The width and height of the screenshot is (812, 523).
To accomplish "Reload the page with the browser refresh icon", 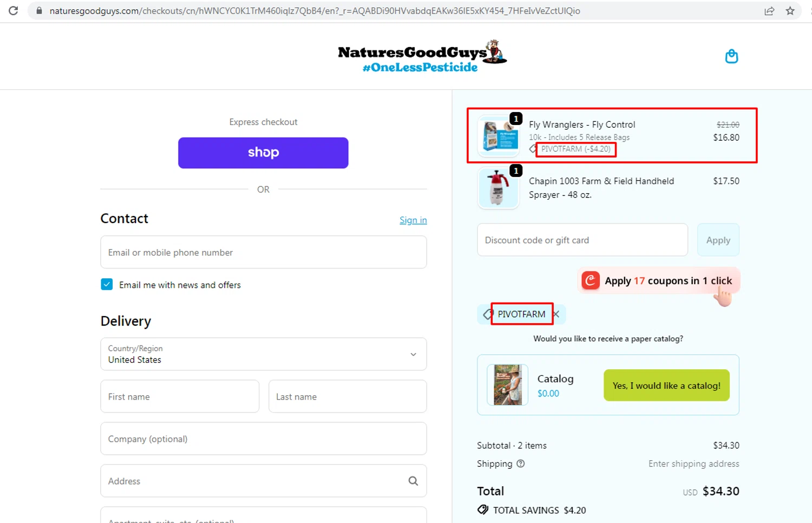I will click(13, 11).
